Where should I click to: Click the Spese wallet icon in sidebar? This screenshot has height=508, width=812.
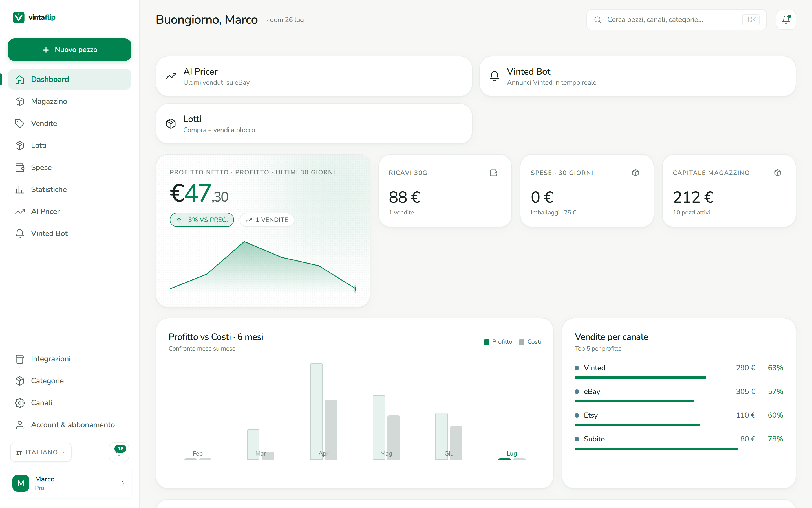pos(20,167)
